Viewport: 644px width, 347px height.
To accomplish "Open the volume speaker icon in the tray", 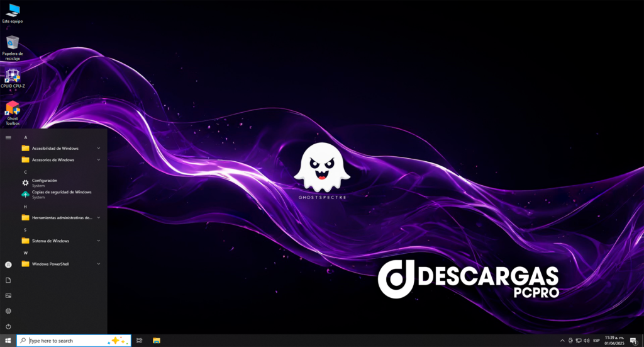I will [586, 341].
